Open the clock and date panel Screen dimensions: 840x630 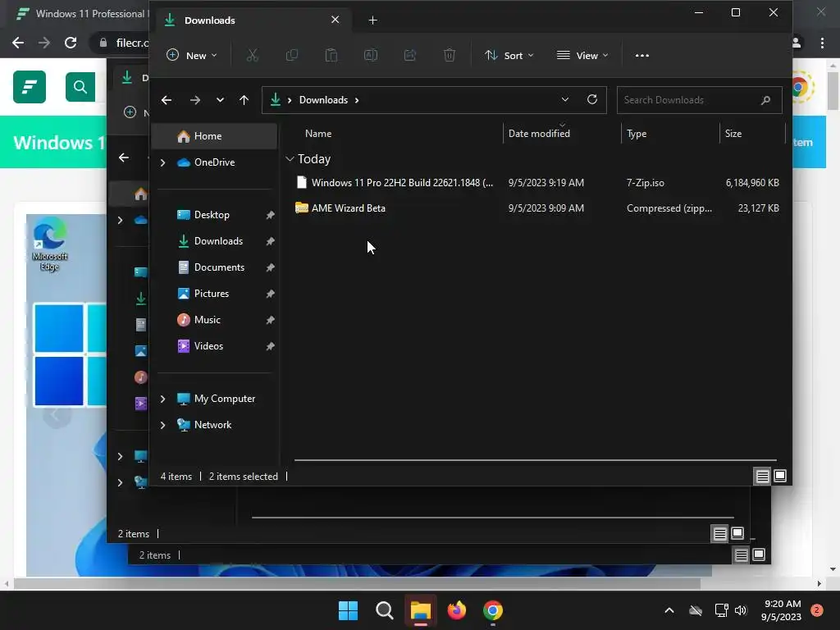781,610
